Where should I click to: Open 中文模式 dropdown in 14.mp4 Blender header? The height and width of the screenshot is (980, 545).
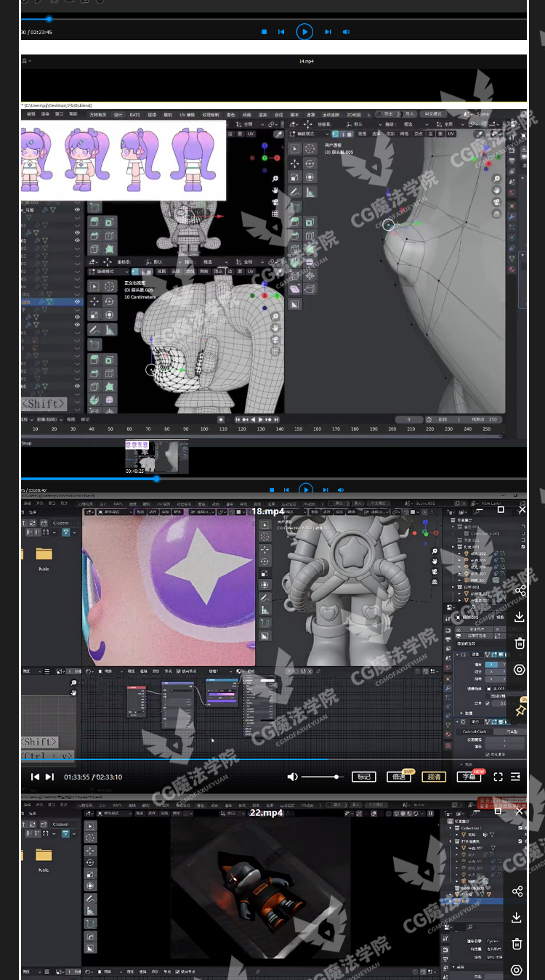pos(433,114)
